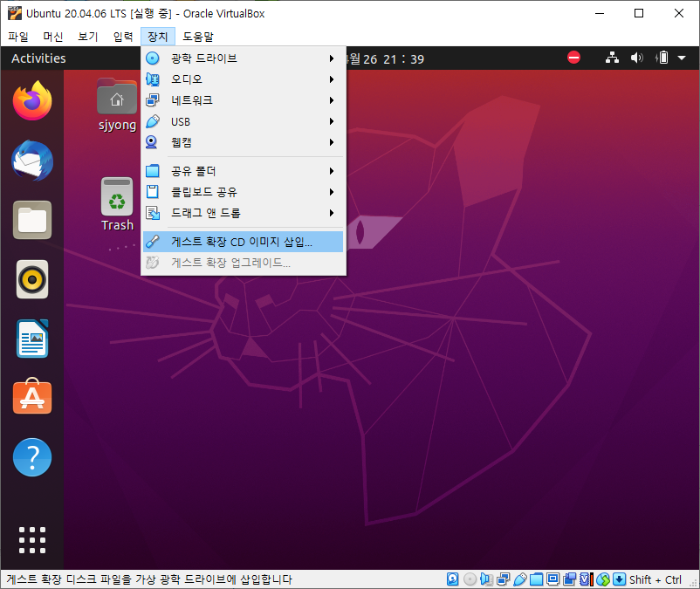700x589 pixels.
Task: Show Applications grid in the dock
Action: tap(32, 540)
